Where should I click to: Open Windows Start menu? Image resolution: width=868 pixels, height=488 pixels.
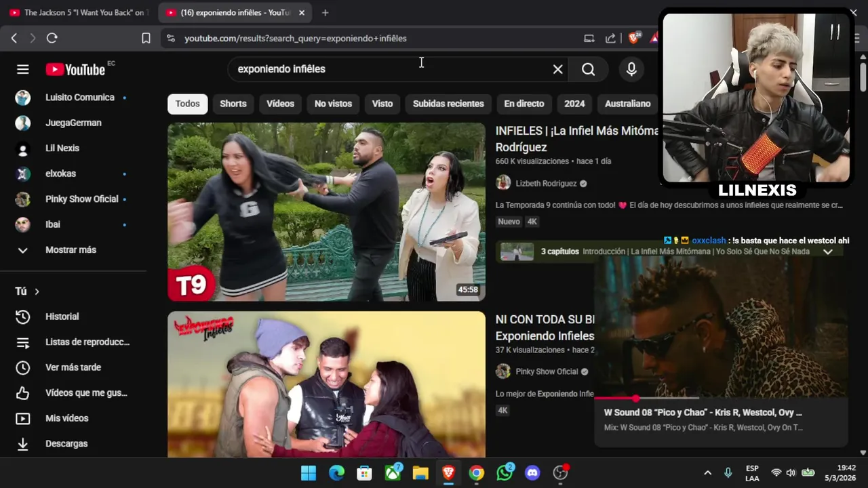coord(308,472)
